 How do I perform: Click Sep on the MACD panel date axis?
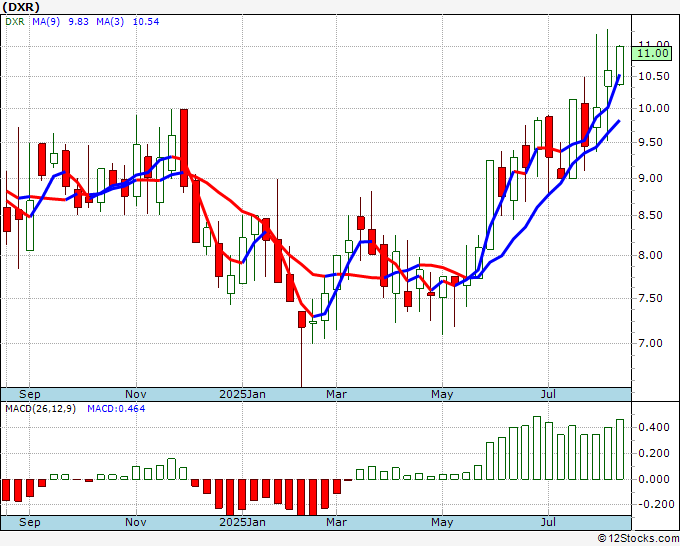pos(29,522)
